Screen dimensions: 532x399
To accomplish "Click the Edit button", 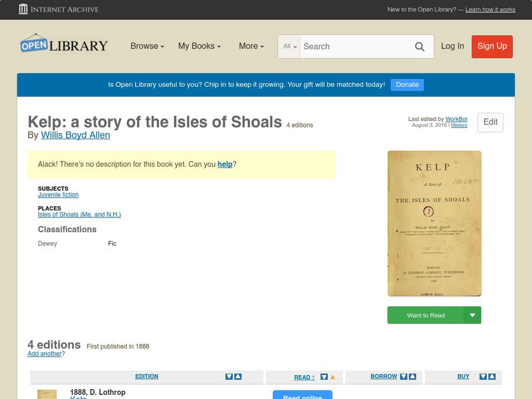I will (490, 122).
